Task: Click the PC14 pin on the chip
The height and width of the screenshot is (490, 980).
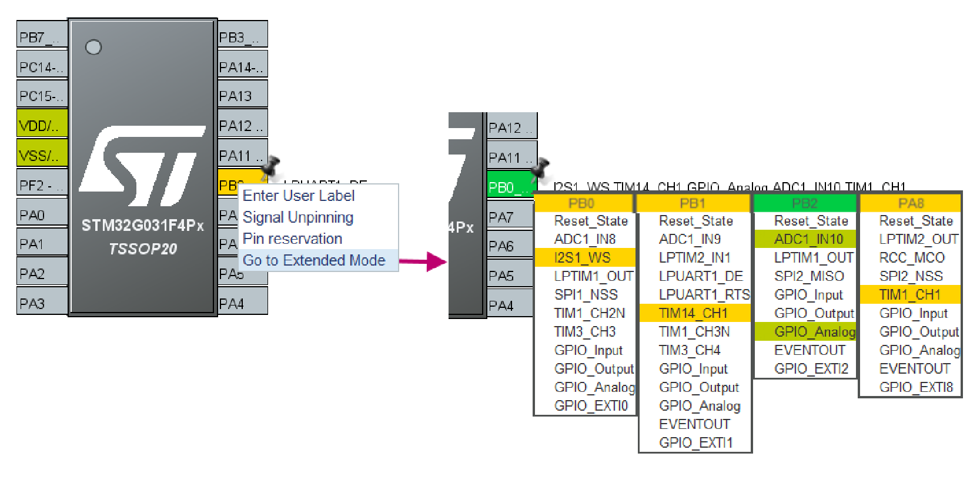Action: [42, 65]
